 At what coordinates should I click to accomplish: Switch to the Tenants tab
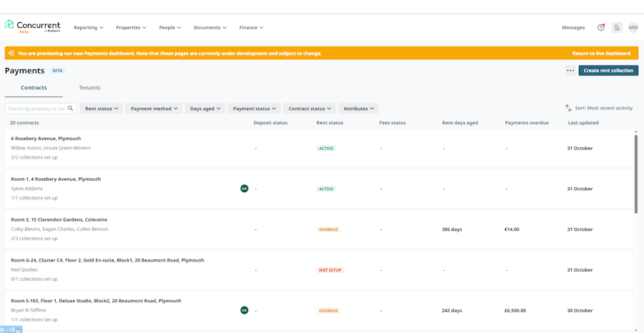coord(89,88)
